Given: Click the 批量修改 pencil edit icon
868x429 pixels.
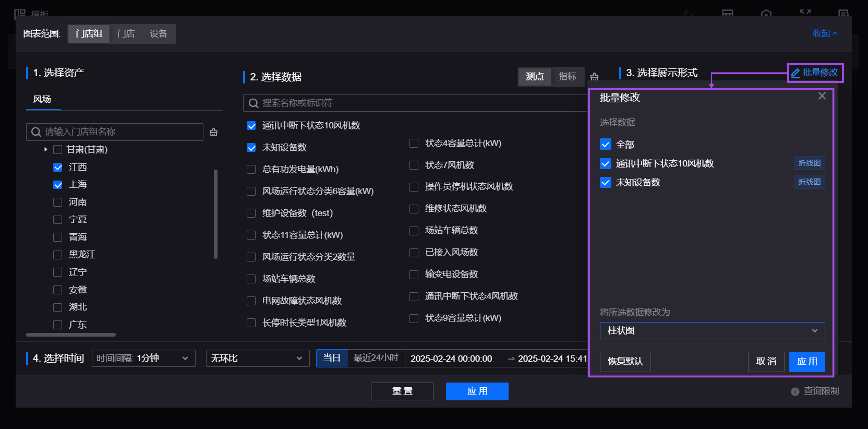Looking at the screenshot, I should coord(796,73).
